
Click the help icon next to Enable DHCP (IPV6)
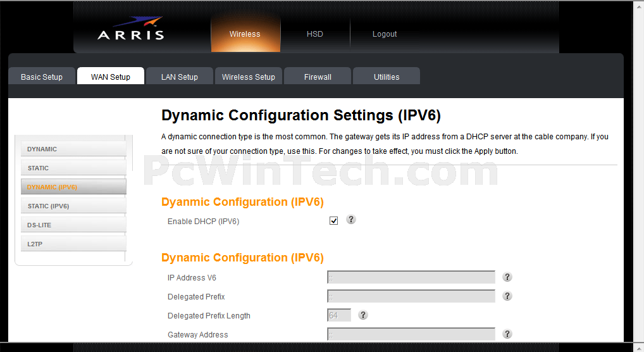click(x=350, y=220)
